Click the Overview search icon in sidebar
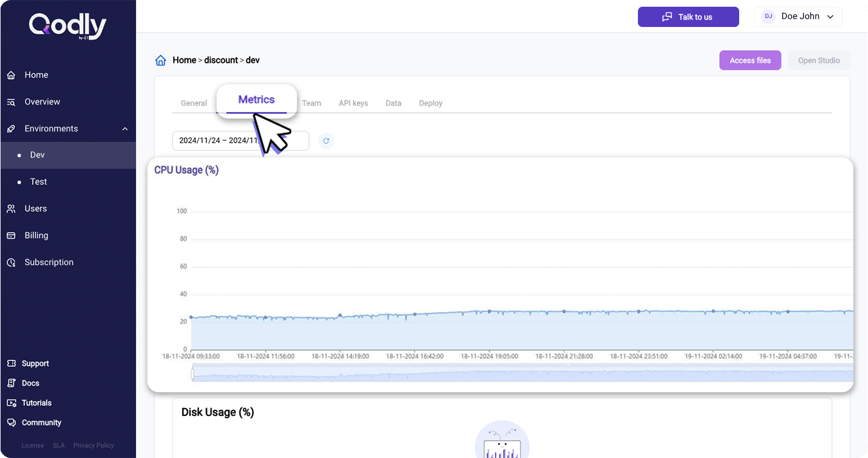The image size is (868, 458). tap(11, 102)
